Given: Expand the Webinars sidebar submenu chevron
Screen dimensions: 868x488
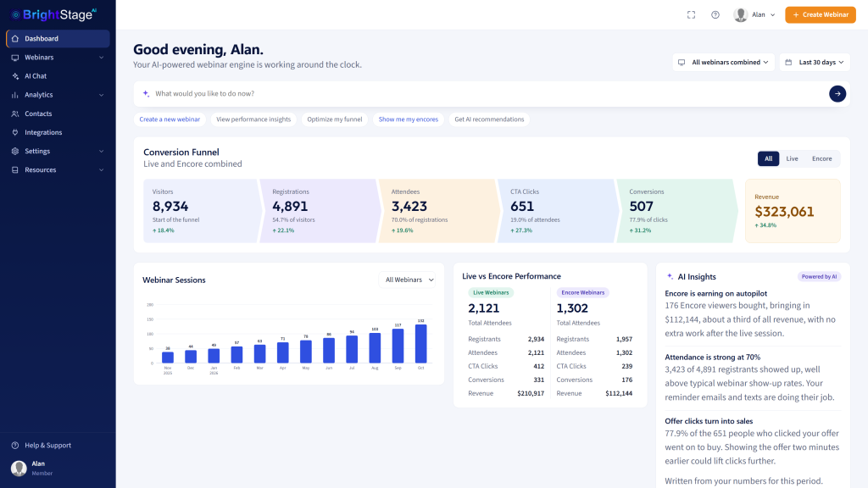Looking at the screenshot, I should [102, 58].
